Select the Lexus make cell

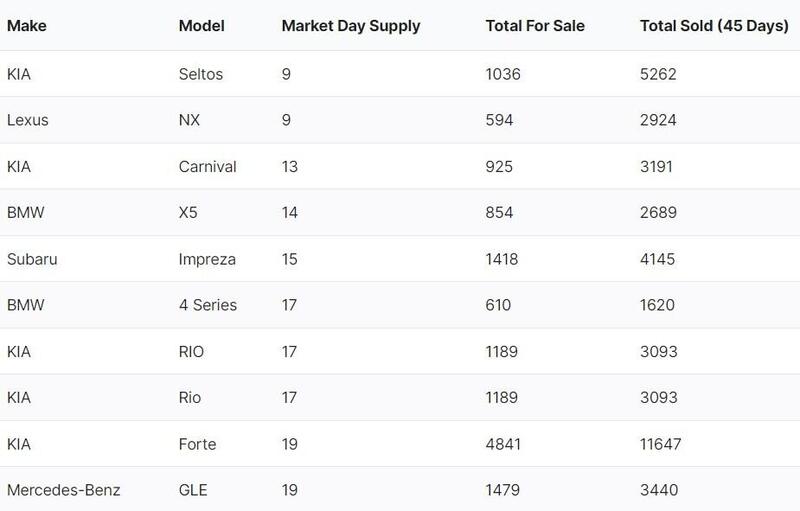[28, 120]
